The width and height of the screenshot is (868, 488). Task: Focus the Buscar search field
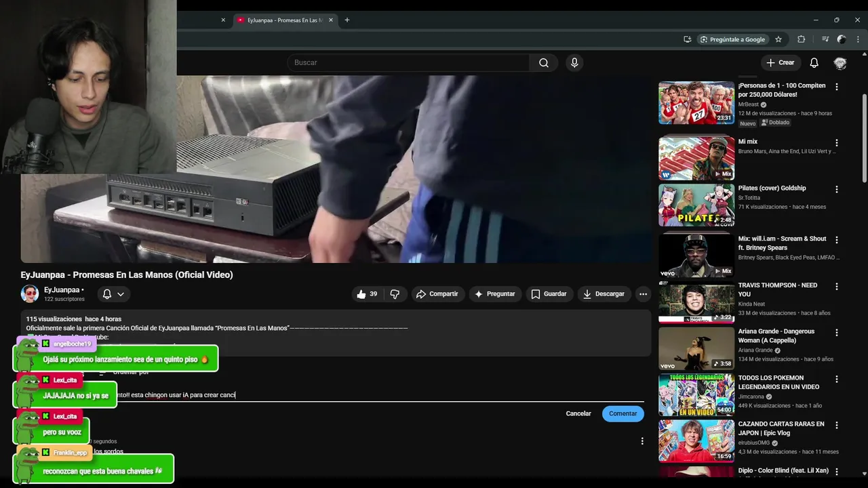[408, 62]
